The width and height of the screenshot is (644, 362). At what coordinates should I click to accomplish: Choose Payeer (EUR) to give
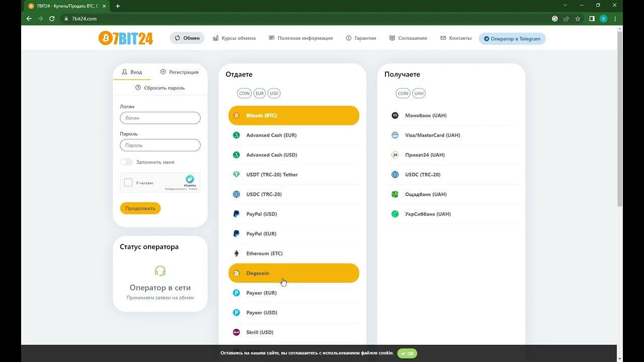click(x=294, y=293)
